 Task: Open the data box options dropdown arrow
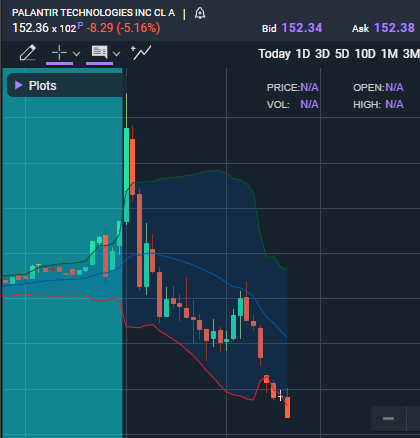coord(116,53)
